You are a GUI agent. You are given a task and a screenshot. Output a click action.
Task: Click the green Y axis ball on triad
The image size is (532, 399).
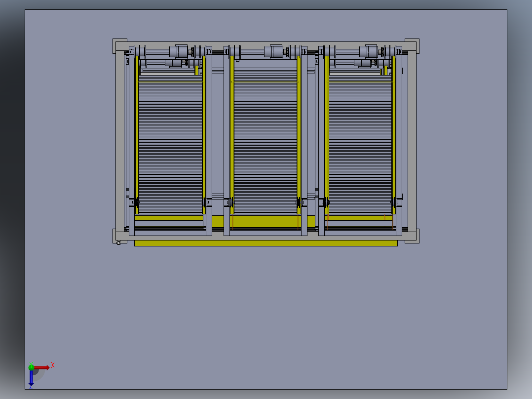point(31,367)
